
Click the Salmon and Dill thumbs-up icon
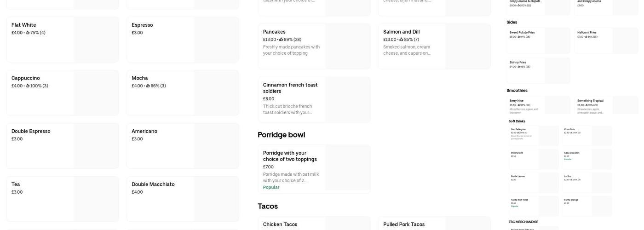402,40
